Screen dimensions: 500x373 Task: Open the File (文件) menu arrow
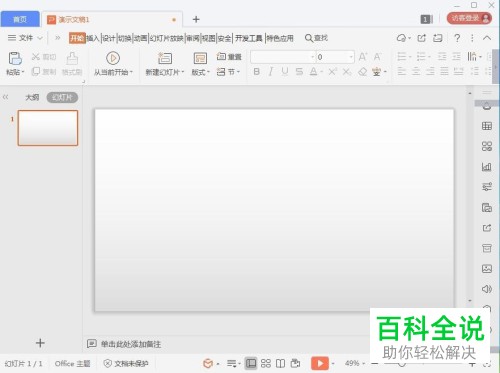pos(40,38)
